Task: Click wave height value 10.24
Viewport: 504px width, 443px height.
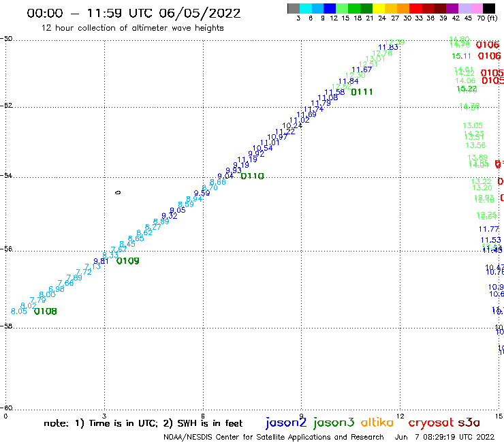Action: [x=292, y=125]
